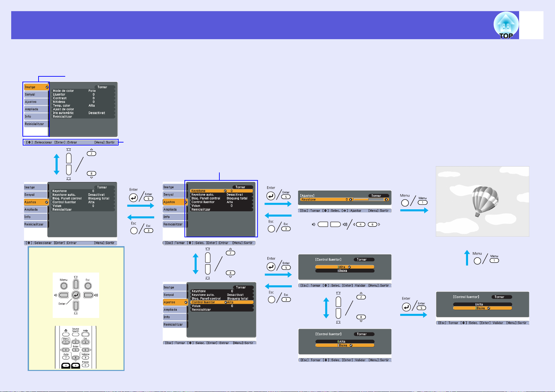Click the Volume 9 button on the remote
This screenshot has width=555, height=392.
[x=85, y=358]
